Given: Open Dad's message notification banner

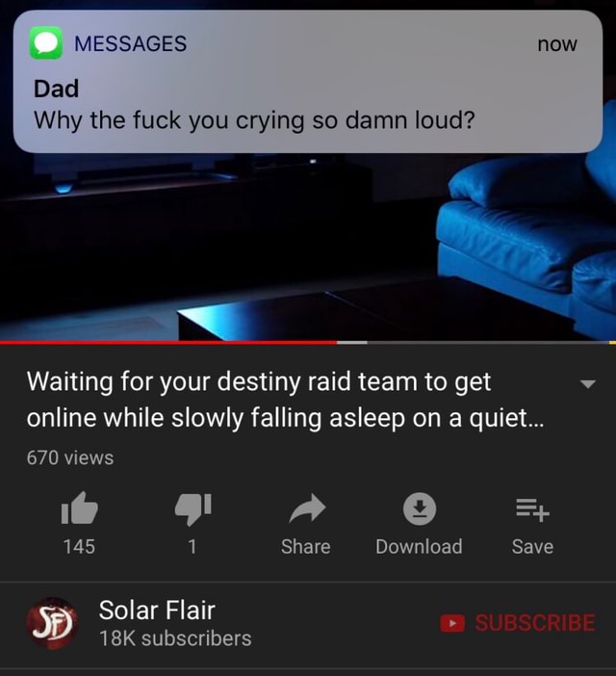Looking at the screenshot, I should (x=308, y=82).
